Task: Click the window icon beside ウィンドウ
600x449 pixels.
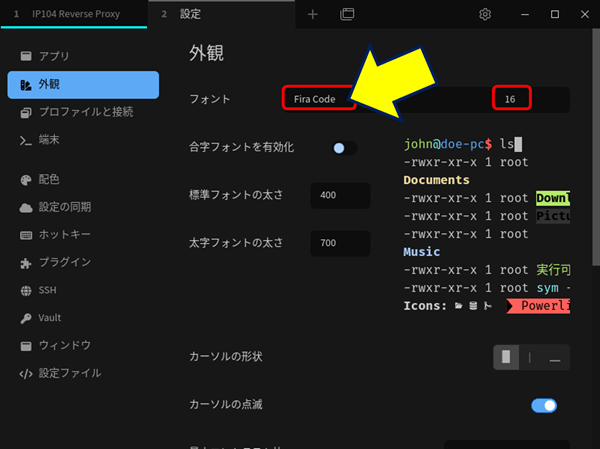Action: pos(26,346)
